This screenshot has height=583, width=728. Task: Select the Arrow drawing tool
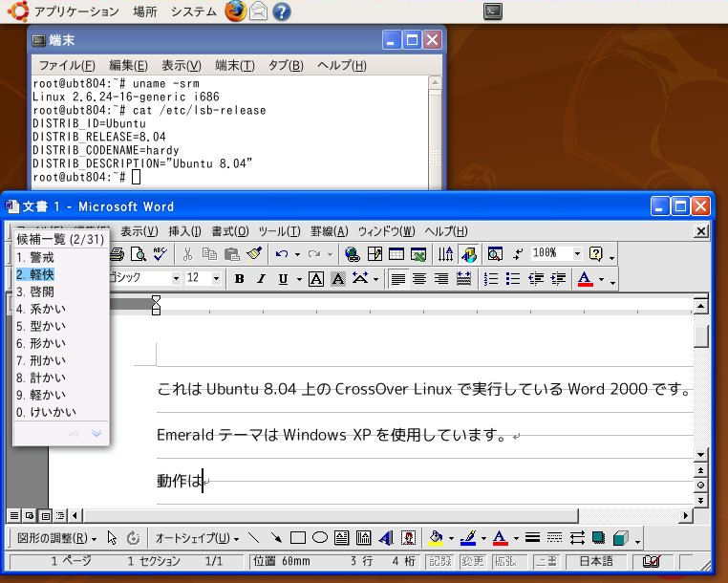pyautogui.click(x=276, y=538)
